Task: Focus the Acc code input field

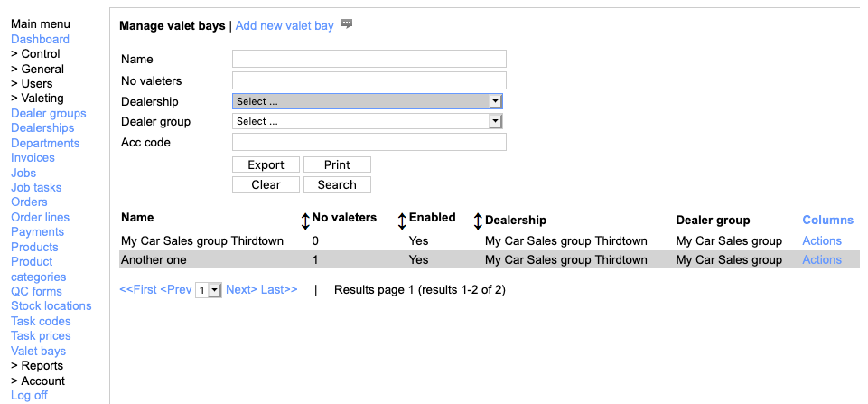Action: coord(369,142)
